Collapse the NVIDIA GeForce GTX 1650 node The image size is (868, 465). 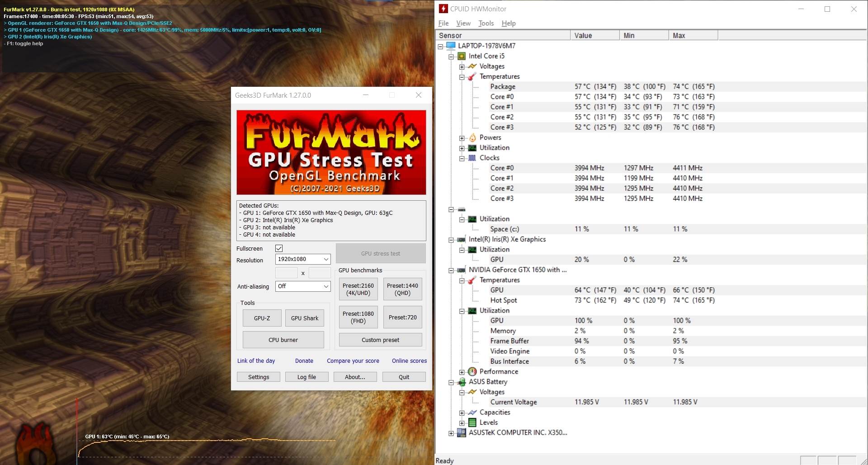pos(451,270)
